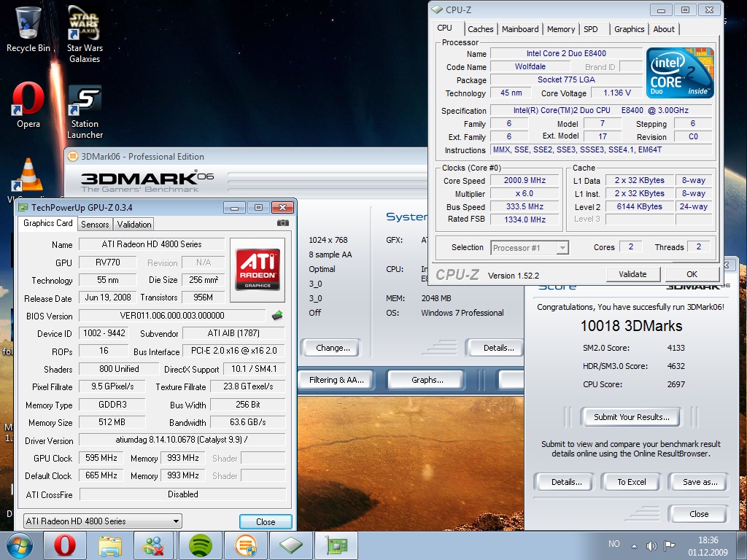
Task: Switch to the Validation tab in GPU-Z
Action: click(134, 225)
